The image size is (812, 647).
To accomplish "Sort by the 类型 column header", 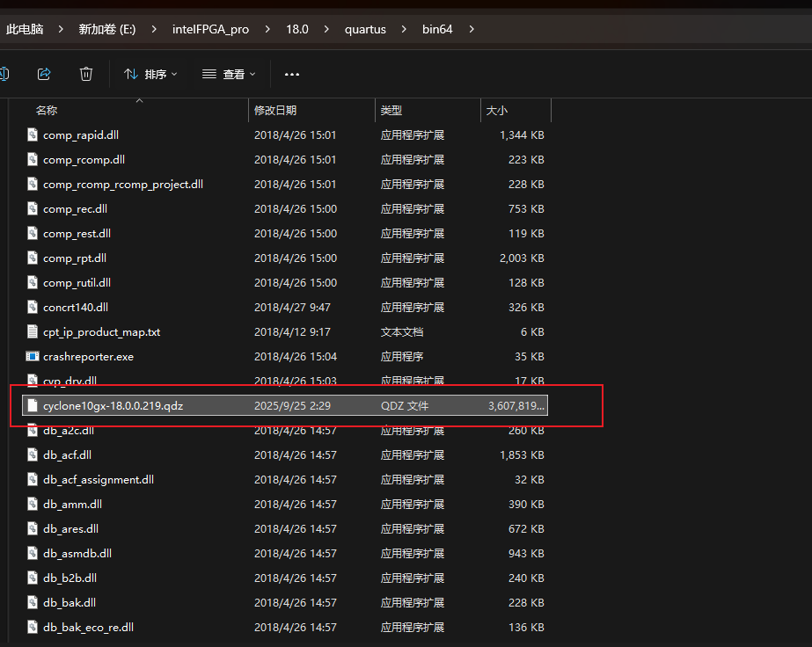I will point(391,110).
